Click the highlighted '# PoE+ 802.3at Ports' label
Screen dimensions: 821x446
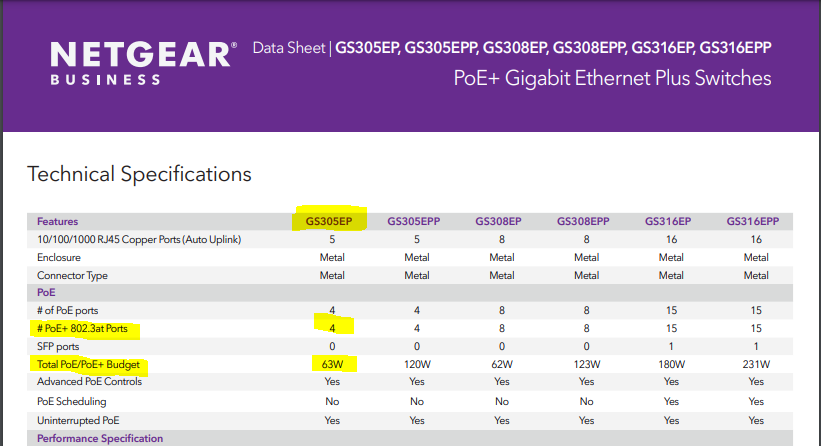click(82, 329)
